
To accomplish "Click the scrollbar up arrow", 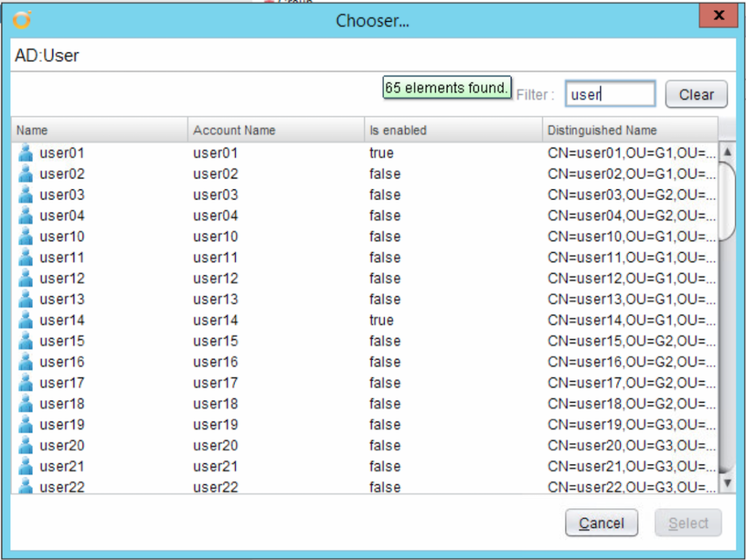I will [x=727, y=152].
